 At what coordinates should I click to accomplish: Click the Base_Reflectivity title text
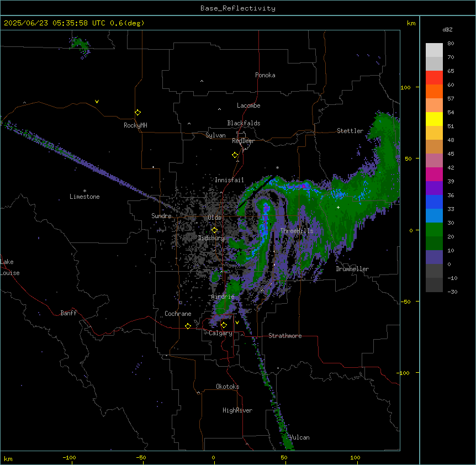[237, 8]
